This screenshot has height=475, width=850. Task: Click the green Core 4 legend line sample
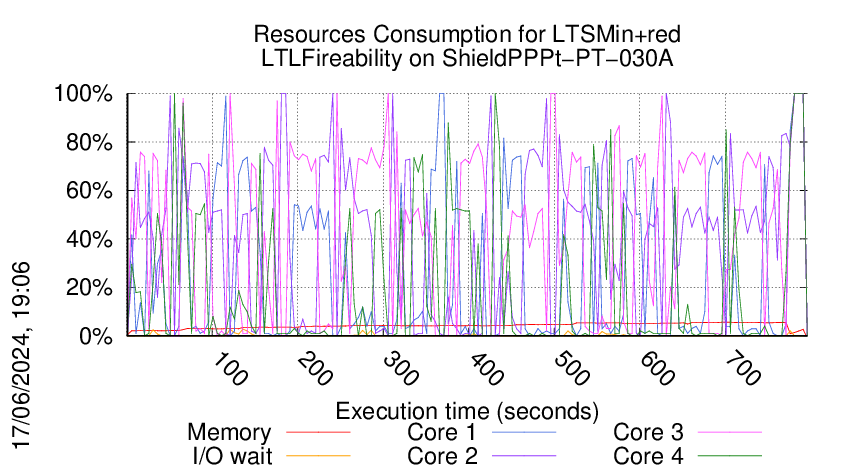730,456
